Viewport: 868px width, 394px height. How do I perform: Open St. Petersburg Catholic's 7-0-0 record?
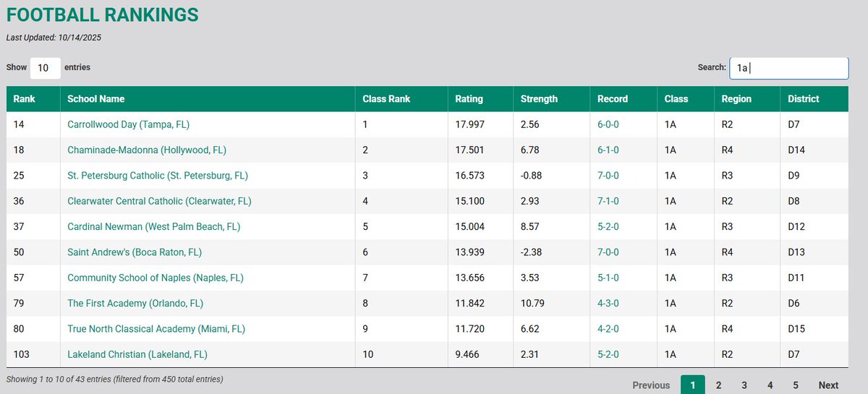tap(608, 176)
